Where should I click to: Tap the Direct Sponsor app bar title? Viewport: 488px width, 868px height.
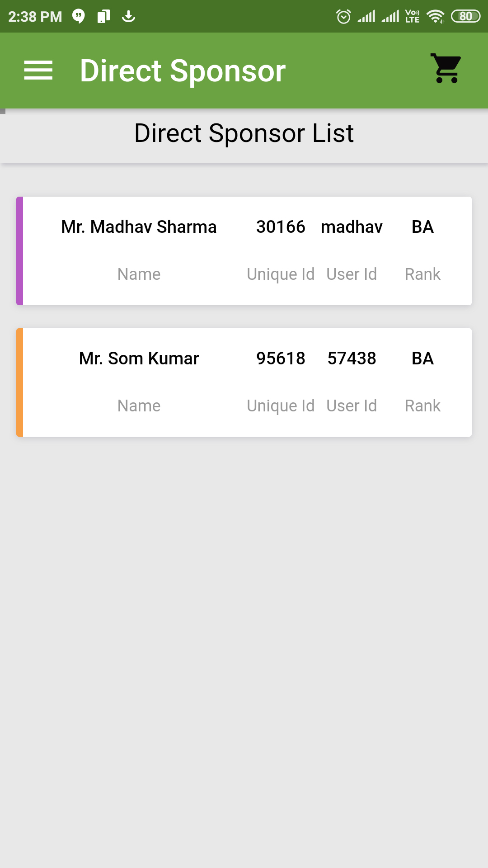pos(183,71)
